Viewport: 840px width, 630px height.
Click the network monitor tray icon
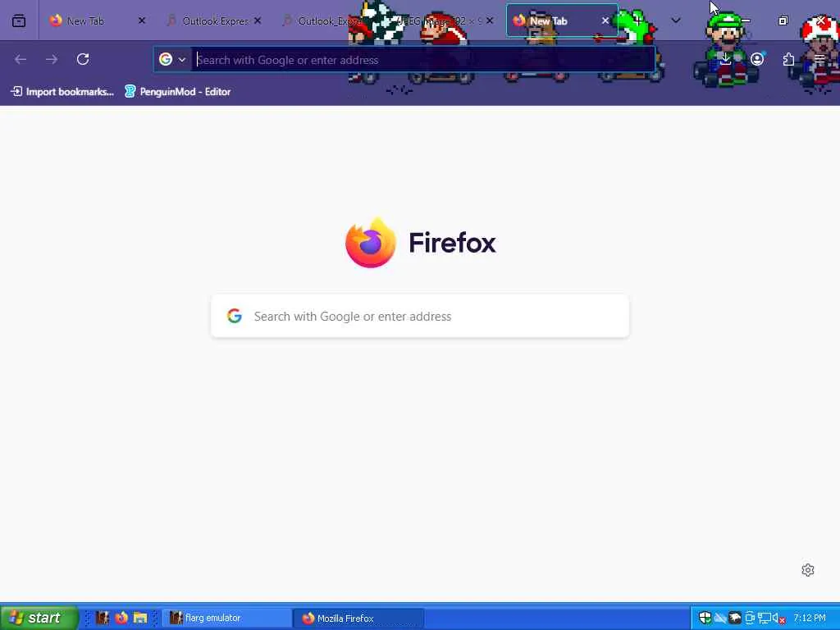[x=765, y=619]
